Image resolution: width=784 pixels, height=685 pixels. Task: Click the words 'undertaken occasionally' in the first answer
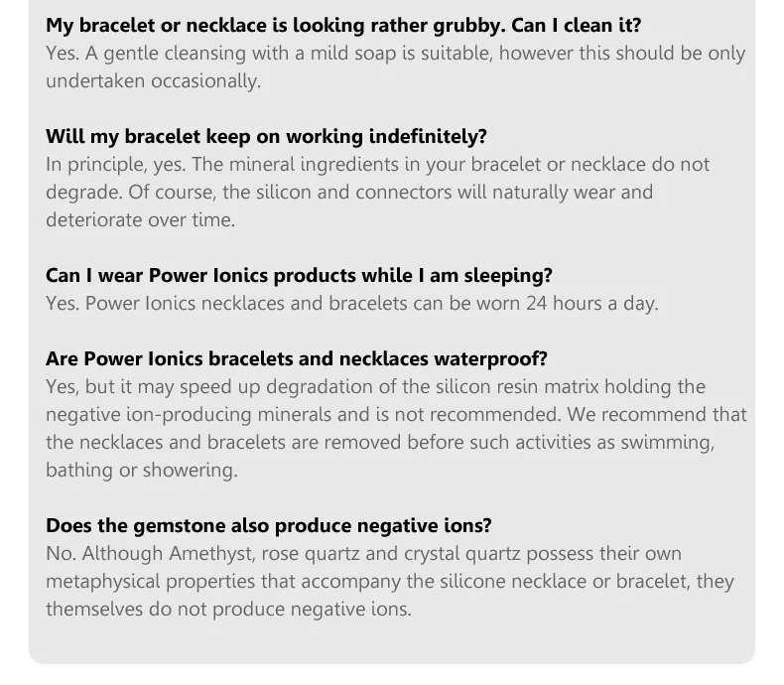click(x=153, y=80)
